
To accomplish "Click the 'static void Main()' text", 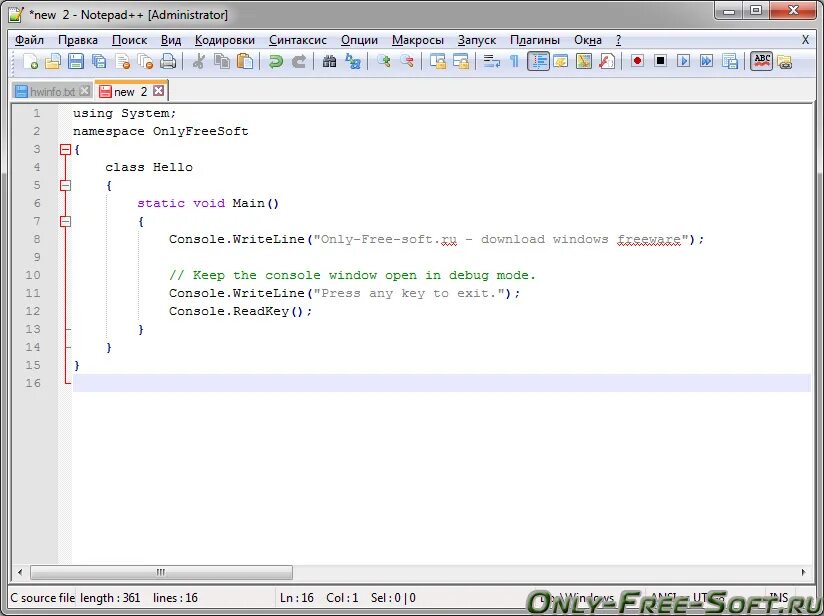I will pos(208,203).
